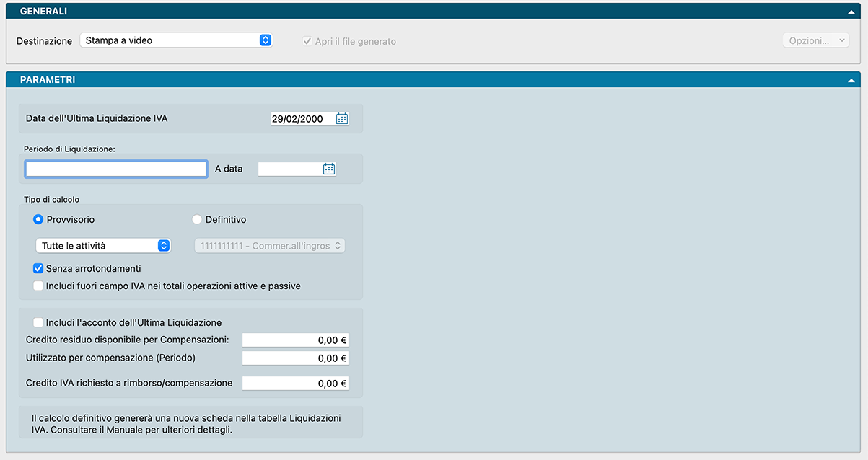Tick Includi l'acconto dell'Ultima Liquidazione
This screenshot has height=460, width=868.
pos(38,323)
